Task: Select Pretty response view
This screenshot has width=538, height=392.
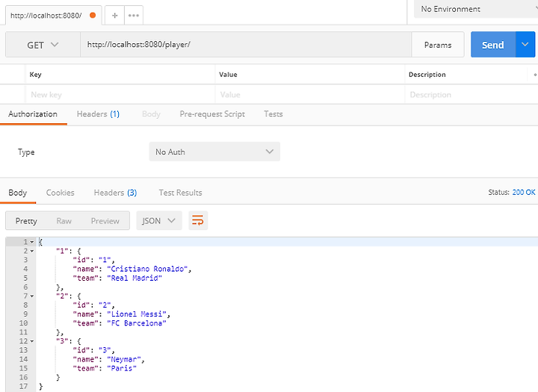Action: tap(26, 221)
